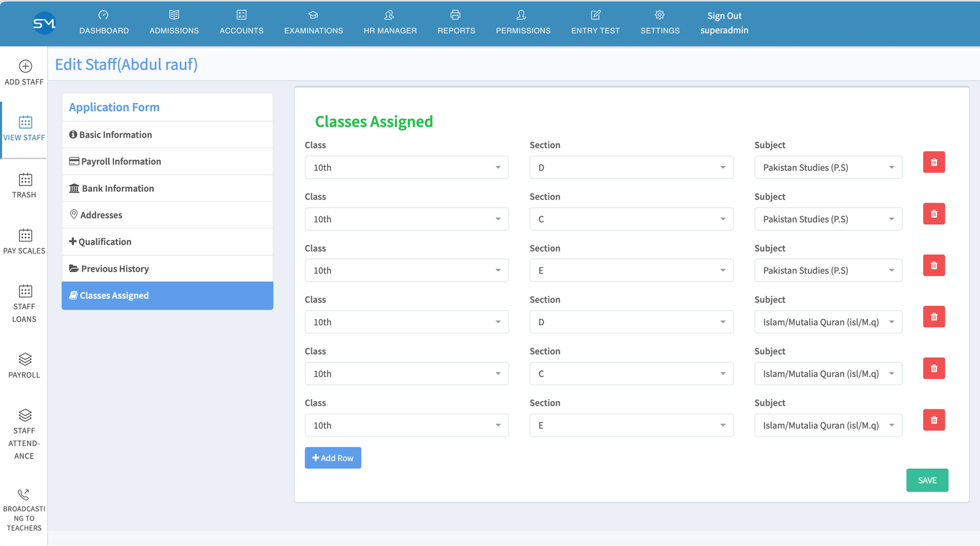Open Class dropdown in last row
This screenshot has height=546, width=980.
[407, 425]
